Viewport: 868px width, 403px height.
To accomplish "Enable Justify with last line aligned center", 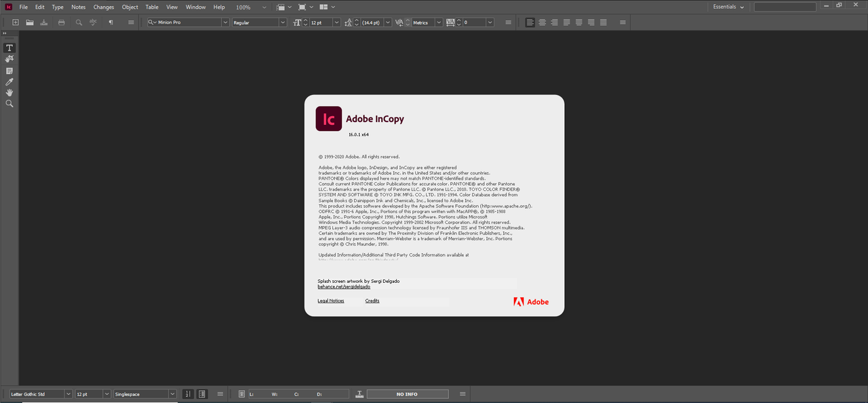I will pyautogui.click(x=578, y=22).
